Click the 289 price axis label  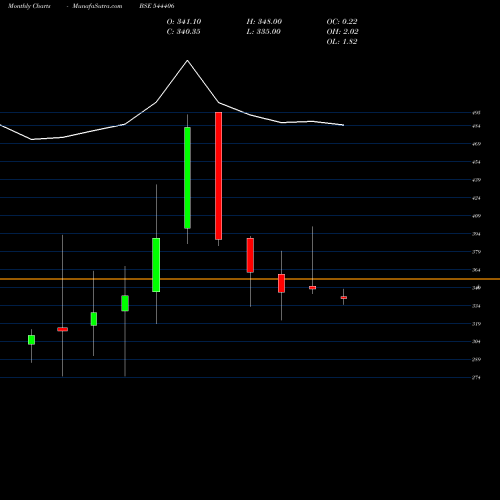[476, 360]
